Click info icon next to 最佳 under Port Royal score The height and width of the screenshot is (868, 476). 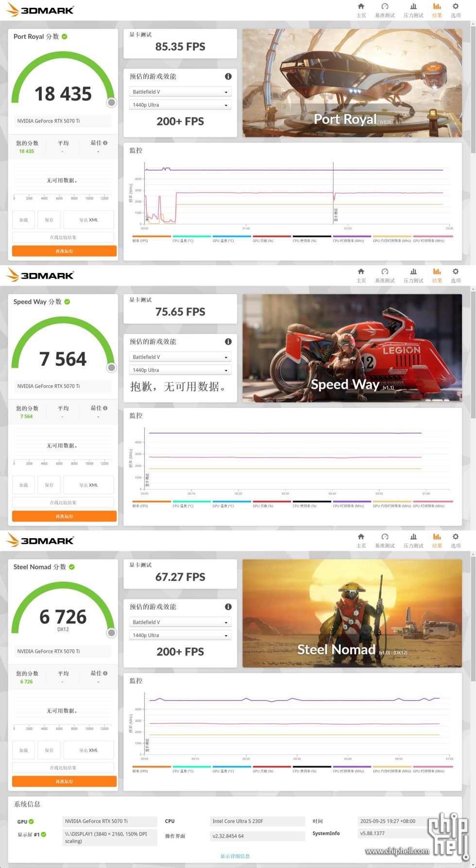105,143
